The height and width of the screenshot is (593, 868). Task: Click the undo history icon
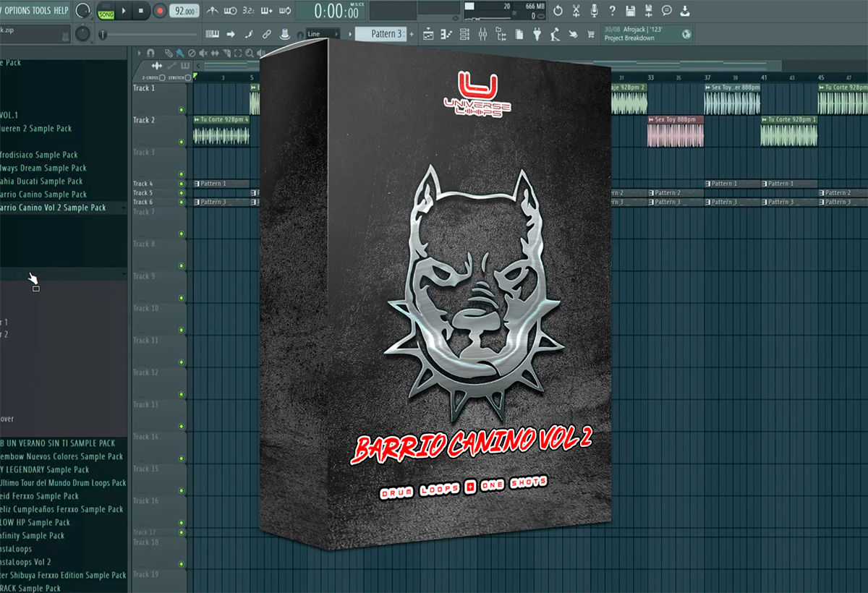coord(558,11)
